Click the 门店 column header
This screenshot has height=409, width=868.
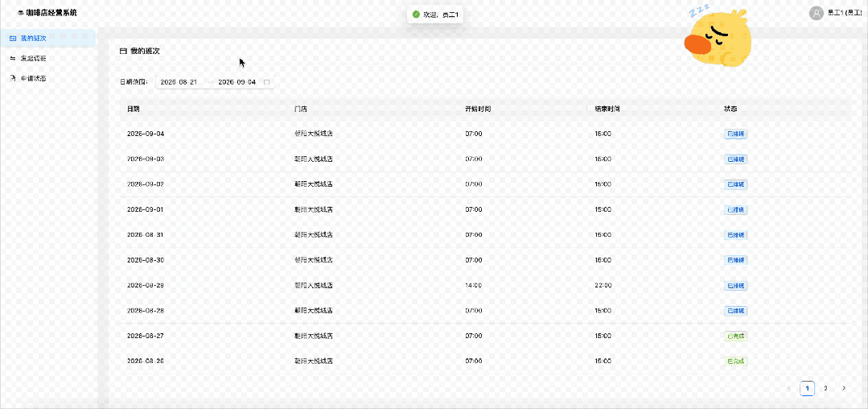[x=301, y=109]
